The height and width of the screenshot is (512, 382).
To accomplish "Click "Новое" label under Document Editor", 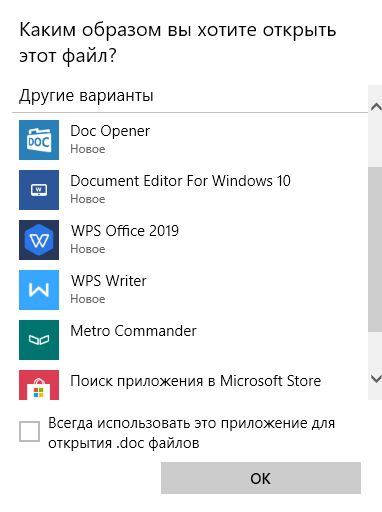I will (x=88, y=199).
